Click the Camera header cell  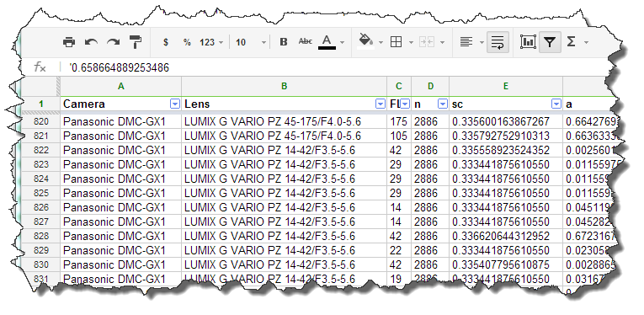(x=120, y=104)
